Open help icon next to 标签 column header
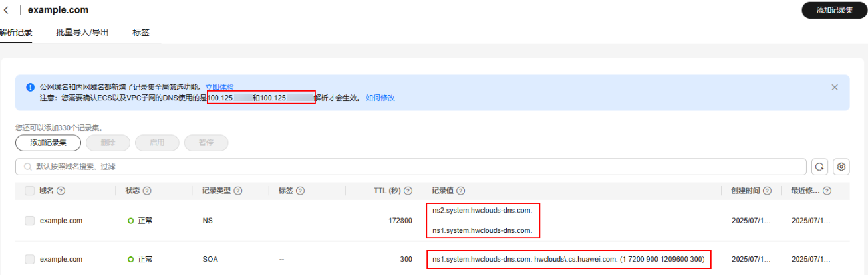 pos(299,191)
